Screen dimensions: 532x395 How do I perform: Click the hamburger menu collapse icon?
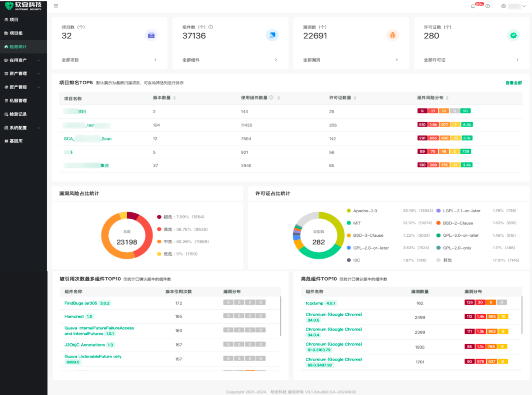coord(56,6)
